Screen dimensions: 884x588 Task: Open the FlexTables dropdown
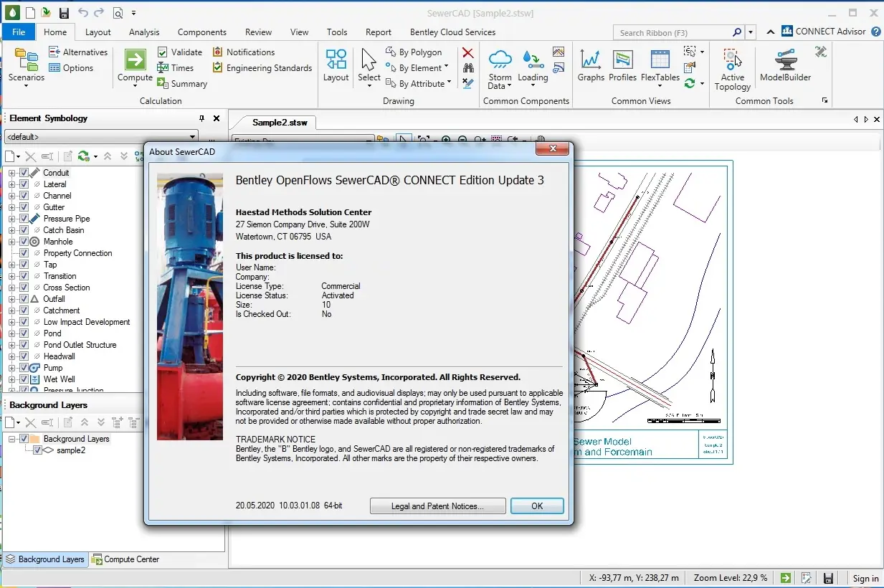point(660,69)
